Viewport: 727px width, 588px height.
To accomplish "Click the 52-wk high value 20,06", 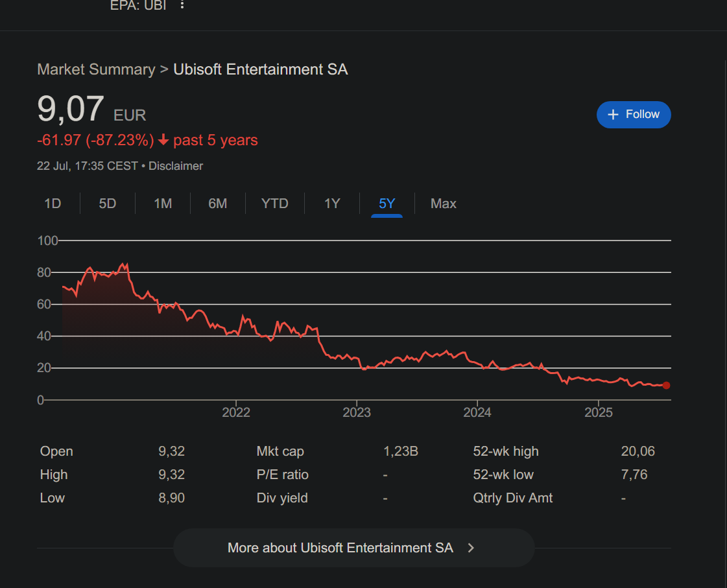I will [638, 451].
